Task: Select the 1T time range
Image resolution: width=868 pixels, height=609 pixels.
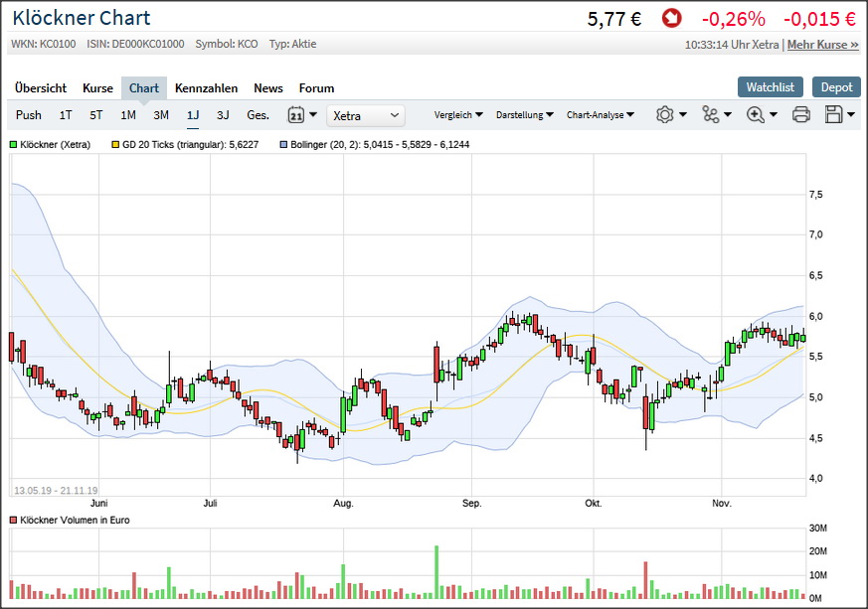Action: point(66,115)
